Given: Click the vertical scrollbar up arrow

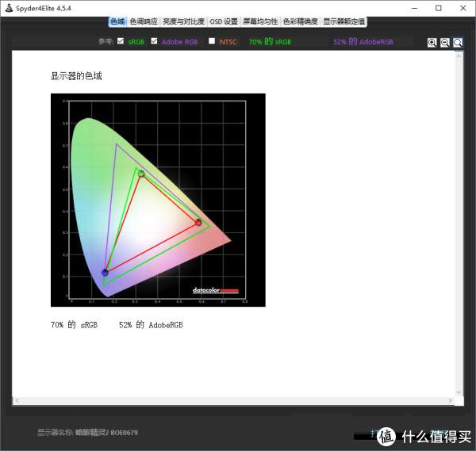Looking at the screenshot, I should 459,56.
